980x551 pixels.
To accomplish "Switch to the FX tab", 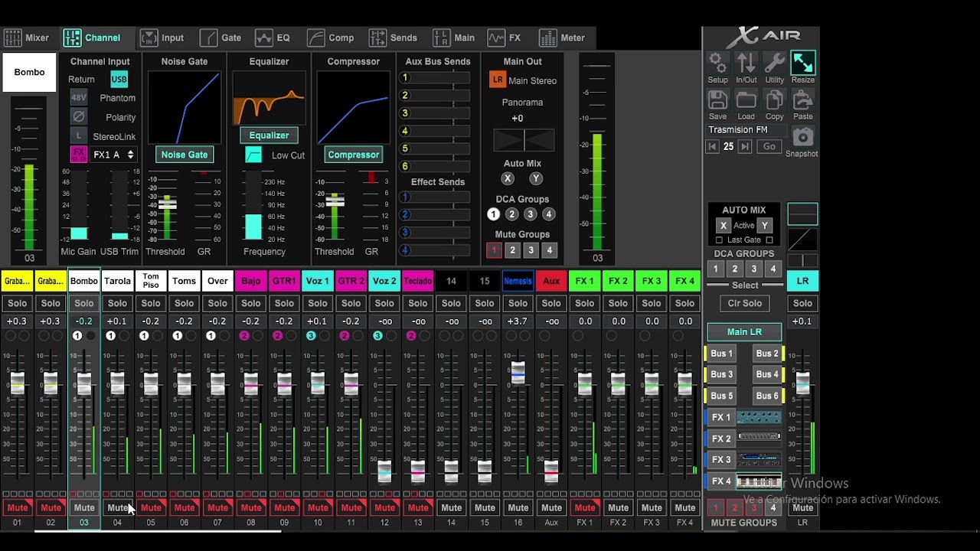I will click(505, 37).
